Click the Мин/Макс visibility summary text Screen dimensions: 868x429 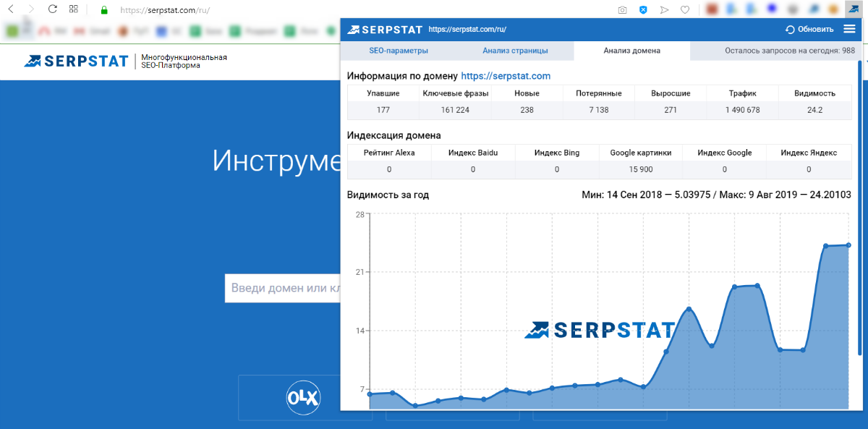(716, 195)
